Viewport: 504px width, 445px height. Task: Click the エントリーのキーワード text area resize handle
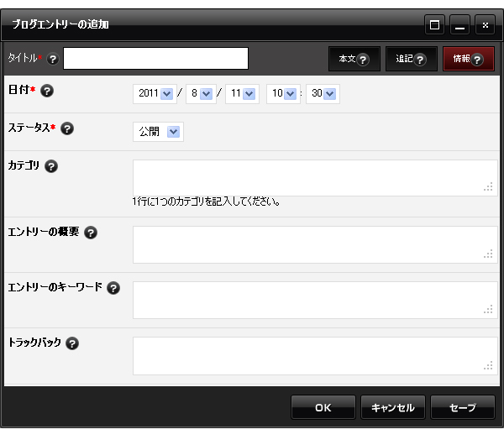point(489,310)
